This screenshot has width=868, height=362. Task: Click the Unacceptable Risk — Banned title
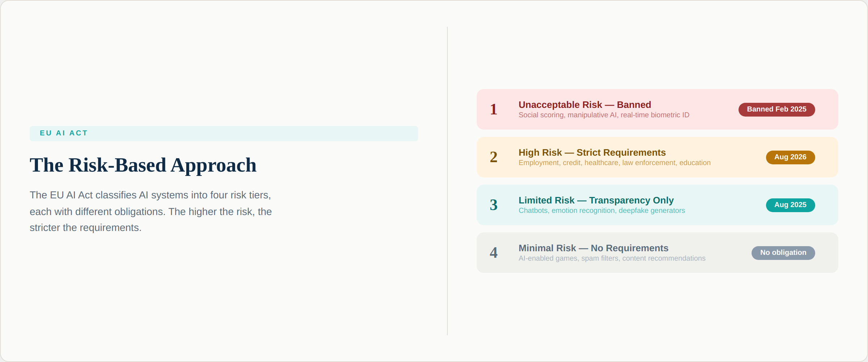pyautogui.click(x=584, y=105)
